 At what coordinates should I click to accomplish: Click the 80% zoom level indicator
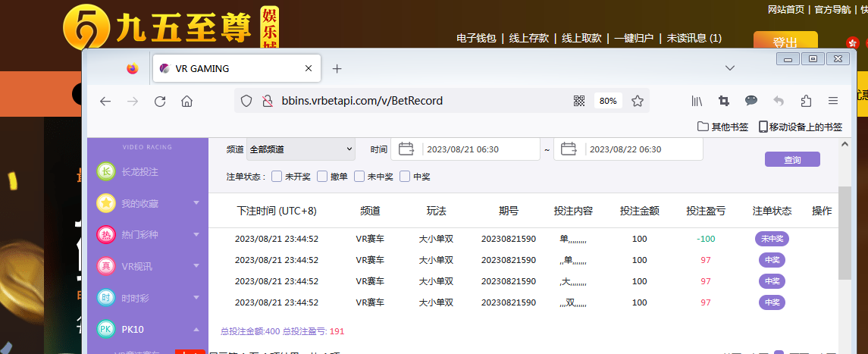pyautogui.click(x=608, y=101)
